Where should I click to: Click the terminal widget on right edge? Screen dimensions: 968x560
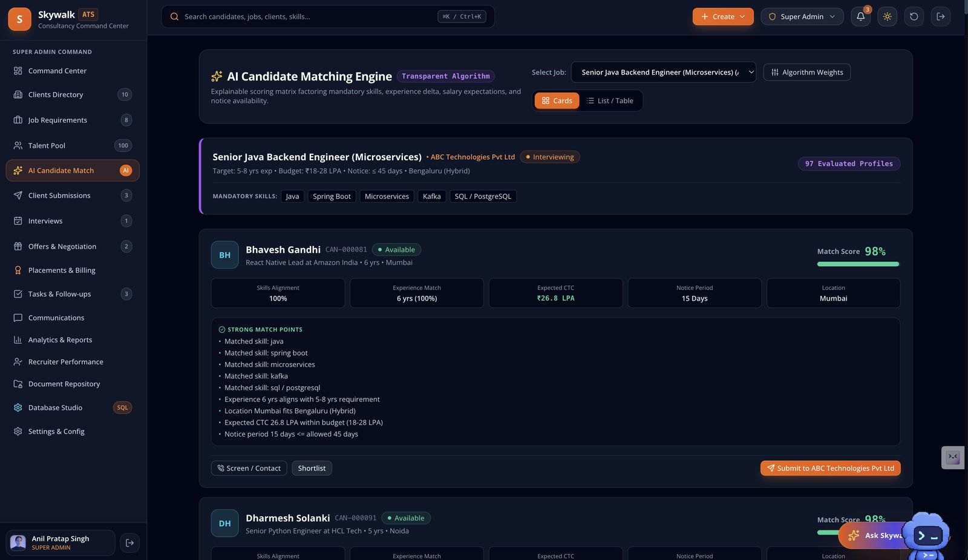coord(953,457)
